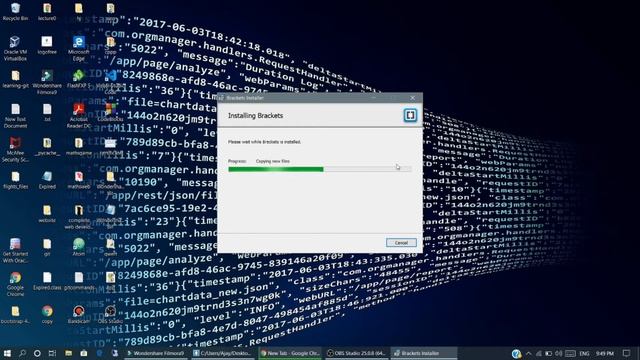
Task: Select the Wondershare Filmora9 desktop shortcut
Action: (47, 82)
